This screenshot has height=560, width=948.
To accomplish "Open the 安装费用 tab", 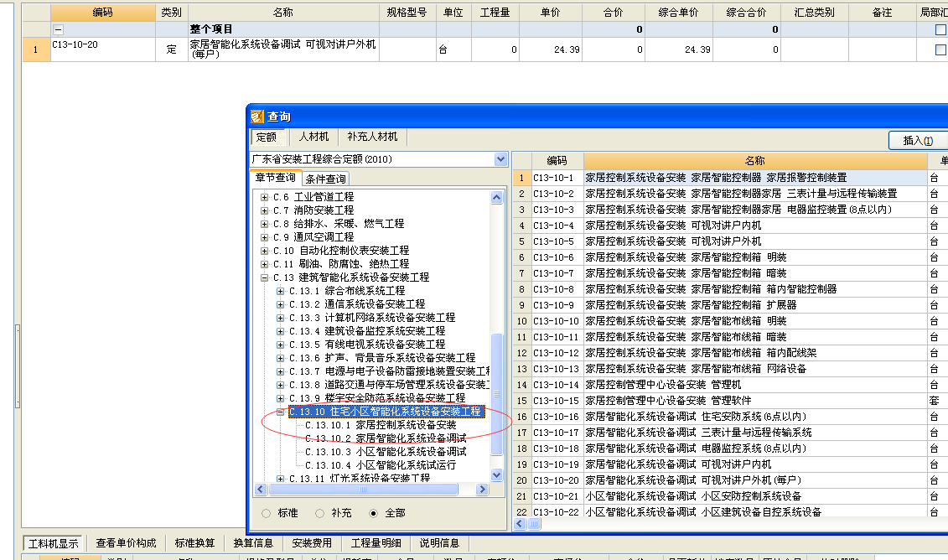I will [x=312, y=543].
